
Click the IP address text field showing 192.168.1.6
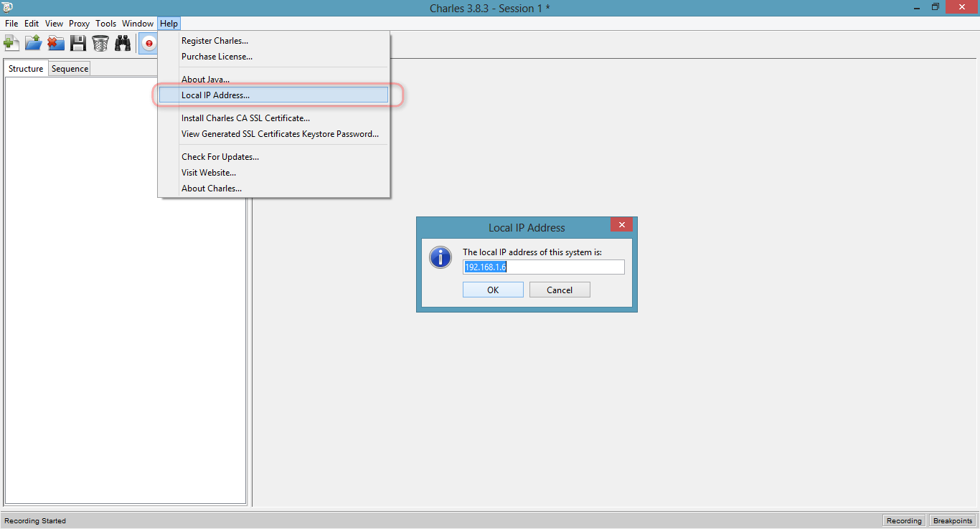pyautogui.click(x=543, y=267)
